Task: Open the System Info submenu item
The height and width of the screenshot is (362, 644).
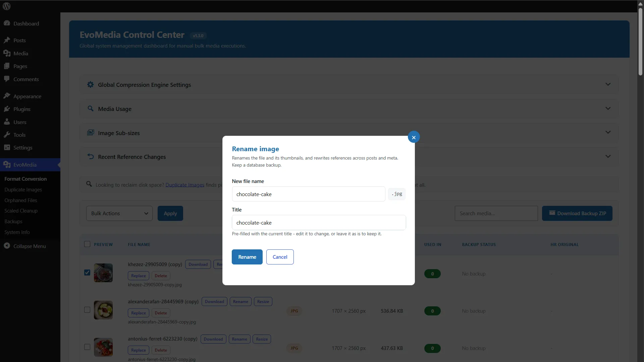Action: [17, 232]
